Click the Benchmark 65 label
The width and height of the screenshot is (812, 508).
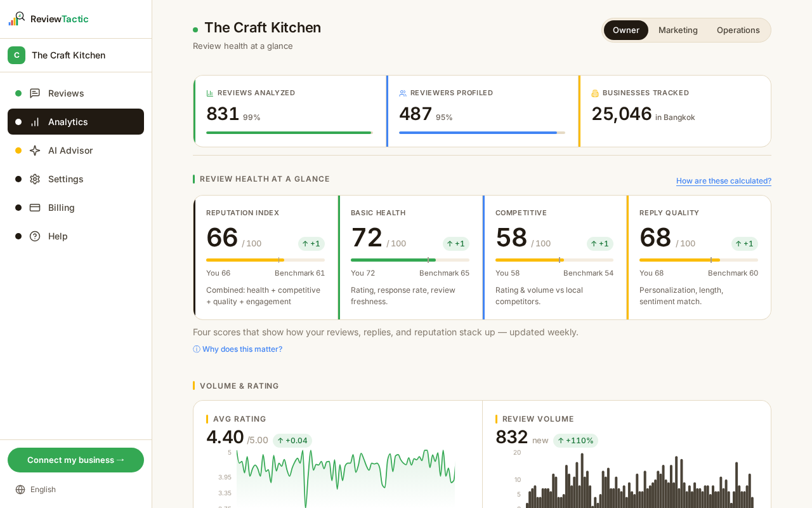click(x=444, y=273)
